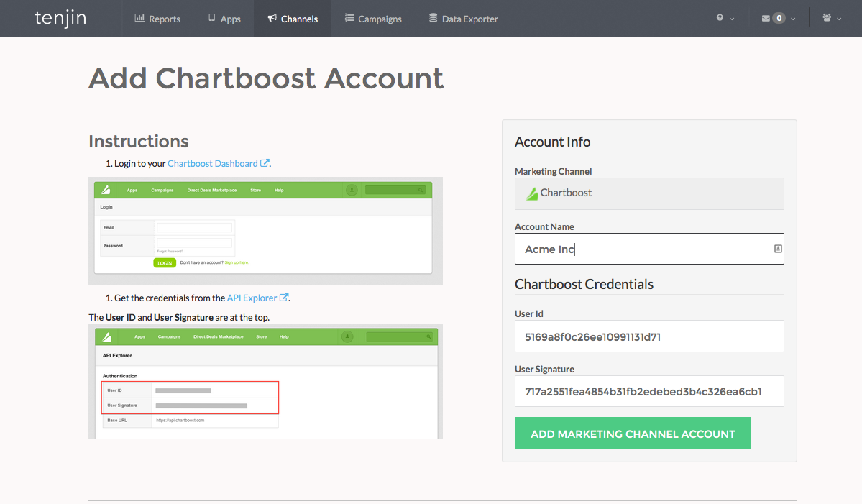Image resolution: width=862 pixels, height=504 pixels.
Task: Click the Apps phone icon
Action: 211,17
